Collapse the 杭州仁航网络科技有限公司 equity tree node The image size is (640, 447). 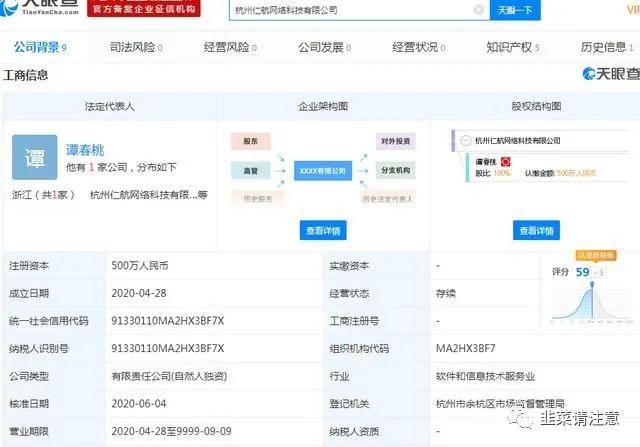pos(464,141)
